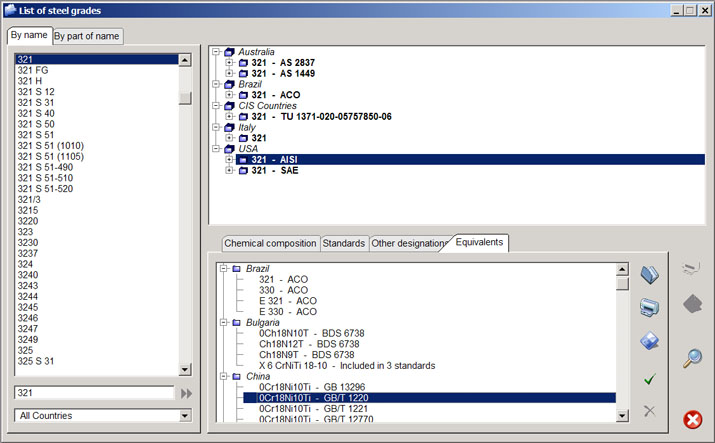Viewport: 715px width, 443px height.
Task: Switch to the By part of name tab
Action: [x=87, y=36]
